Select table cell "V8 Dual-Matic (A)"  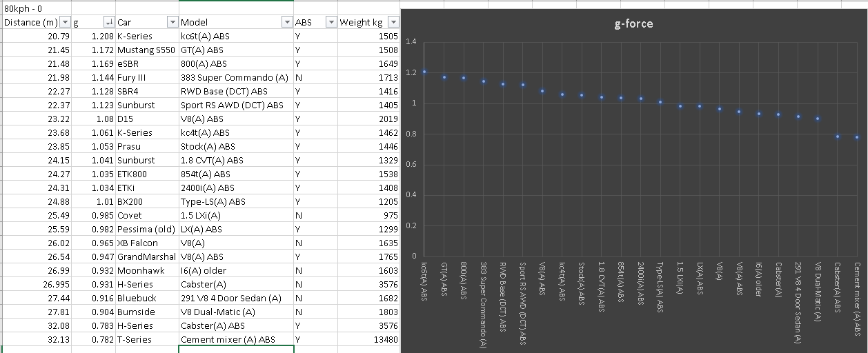click(x=236, y=312)
